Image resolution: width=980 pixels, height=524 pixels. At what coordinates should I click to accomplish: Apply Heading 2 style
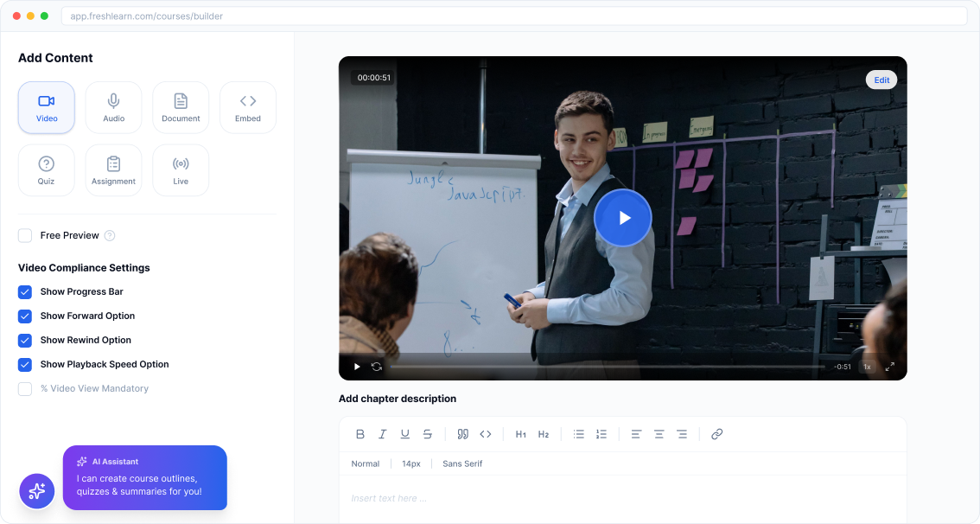[543, 434]
